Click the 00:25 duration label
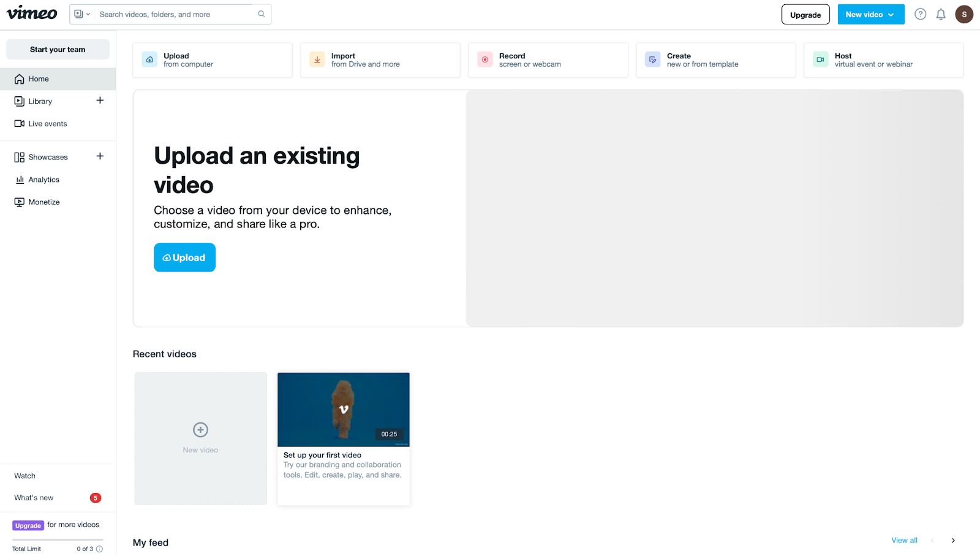980x556 pixels. [x=390, y=434]
